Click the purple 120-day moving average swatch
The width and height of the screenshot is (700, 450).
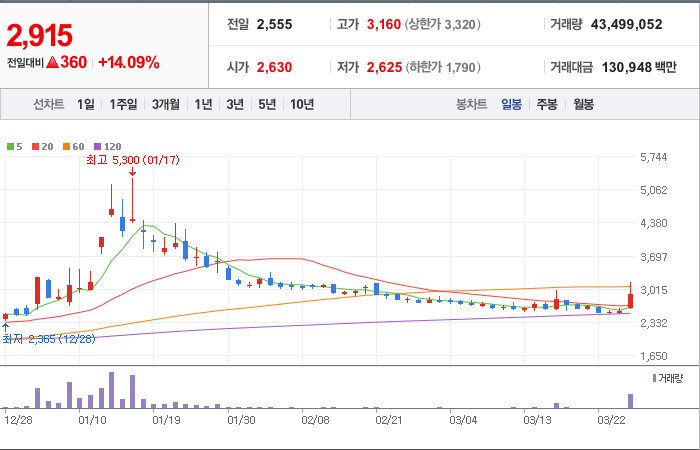(x=98, y=146)
